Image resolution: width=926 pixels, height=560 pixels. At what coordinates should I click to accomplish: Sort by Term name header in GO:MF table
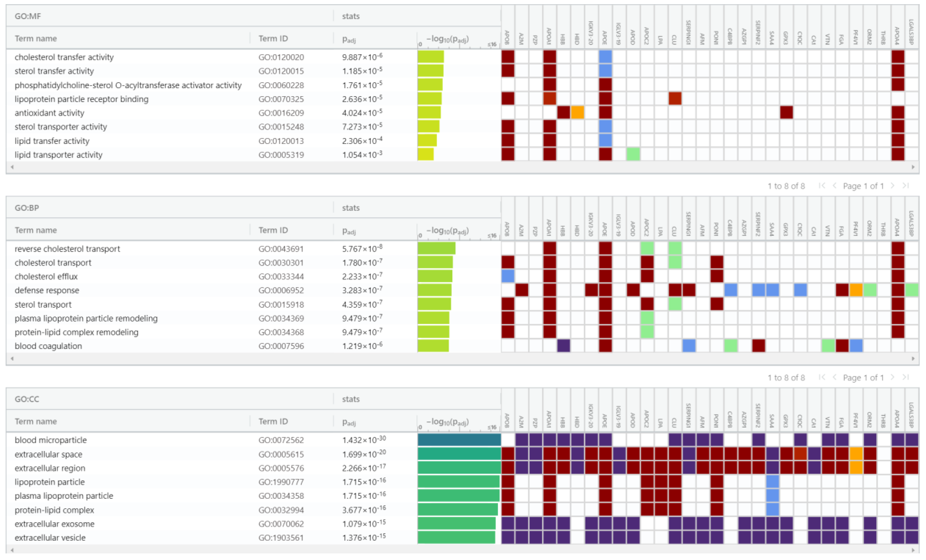(36, 38)
